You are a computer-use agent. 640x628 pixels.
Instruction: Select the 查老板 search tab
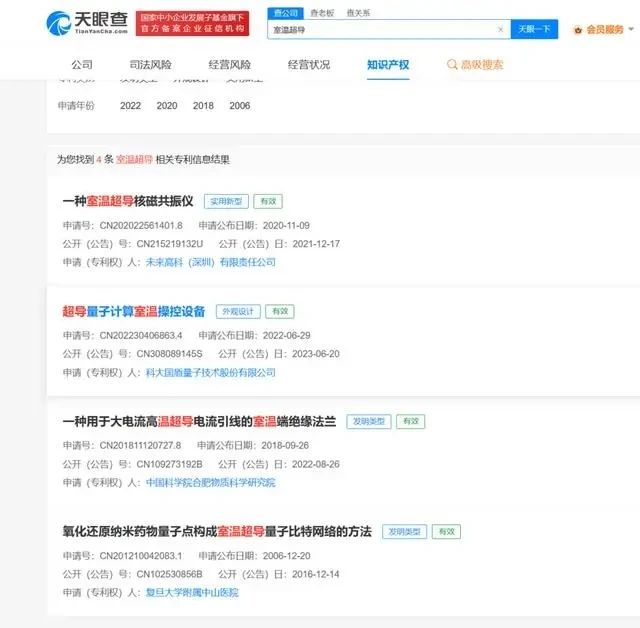tap(322, 13)
